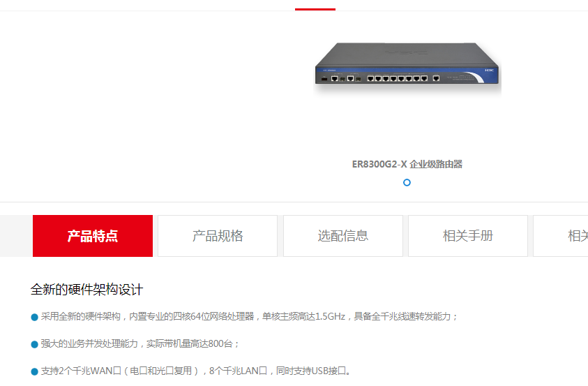
Task: Select the active 产品特点 tab
Action: [93, 236]
